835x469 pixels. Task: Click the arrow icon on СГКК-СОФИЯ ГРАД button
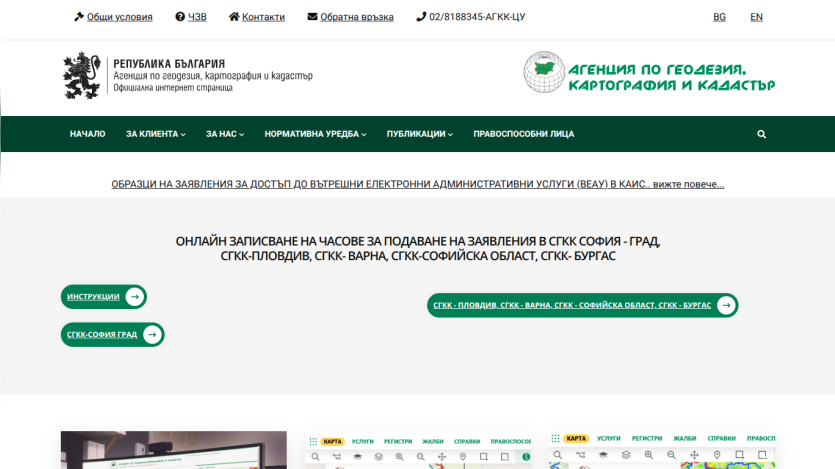[x=152, y=334]
